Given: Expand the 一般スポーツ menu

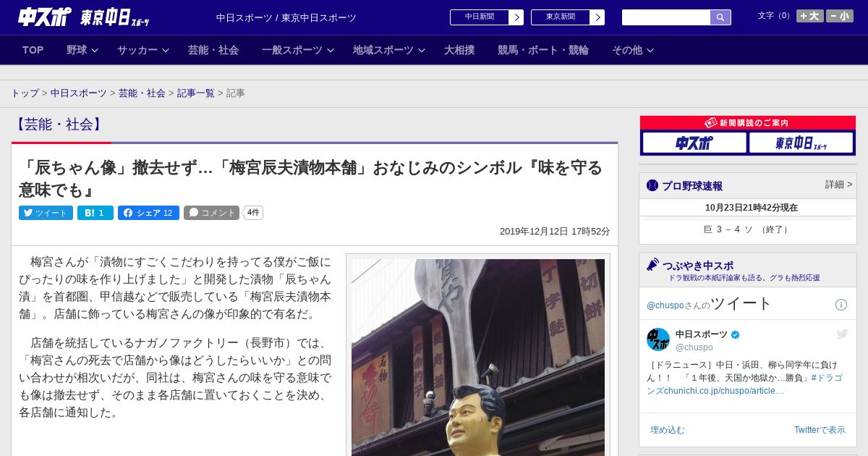Looking at the screenshot, I should pyautogui.click(x=298, y=50).
